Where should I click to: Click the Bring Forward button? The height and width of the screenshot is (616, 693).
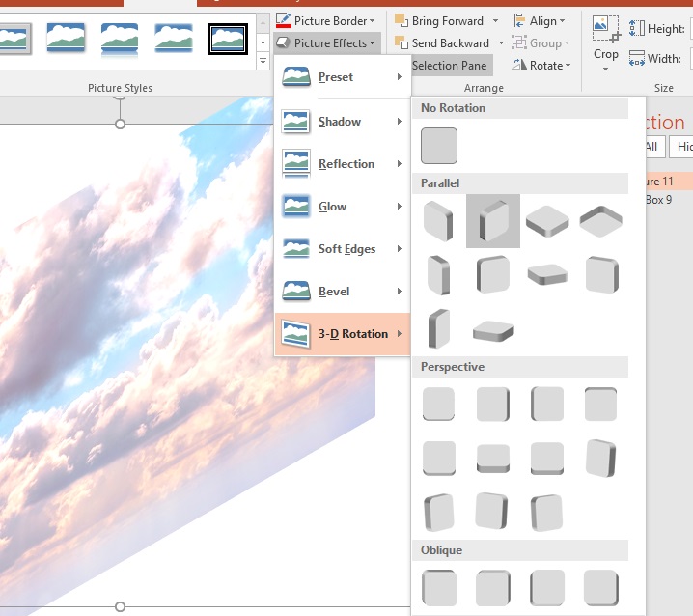(440, 21)
